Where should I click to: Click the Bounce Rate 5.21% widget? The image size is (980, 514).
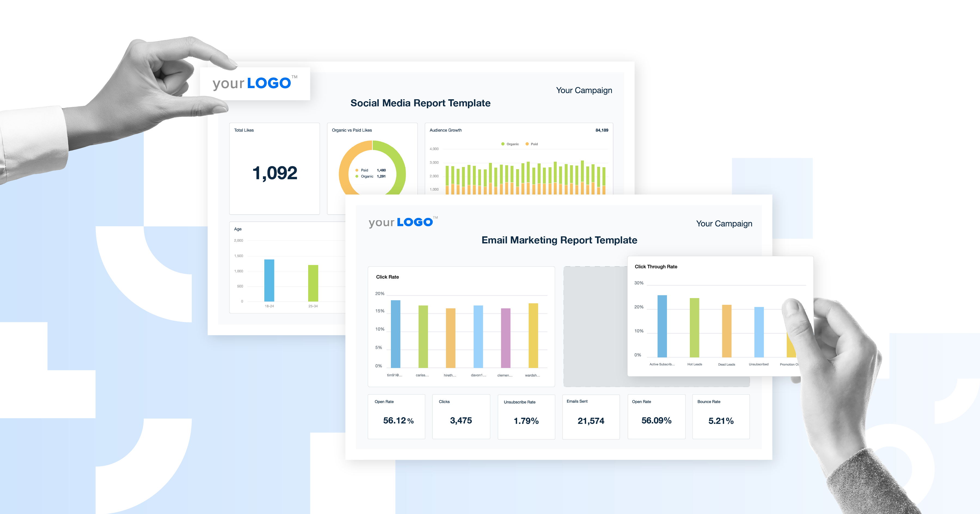[721, 417]
